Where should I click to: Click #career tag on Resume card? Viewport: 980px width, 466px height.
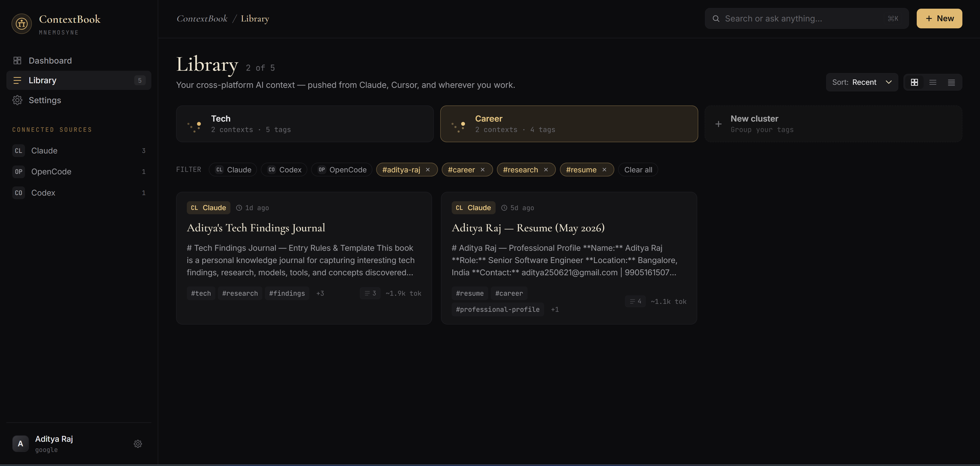tap(509, 294)
